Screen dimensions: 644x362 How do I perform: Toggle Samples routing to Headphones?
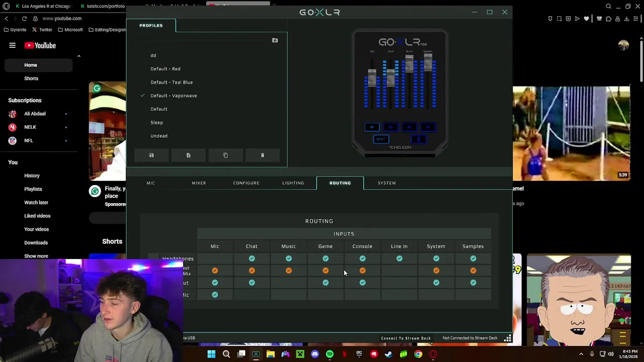[x=473, y=258]
